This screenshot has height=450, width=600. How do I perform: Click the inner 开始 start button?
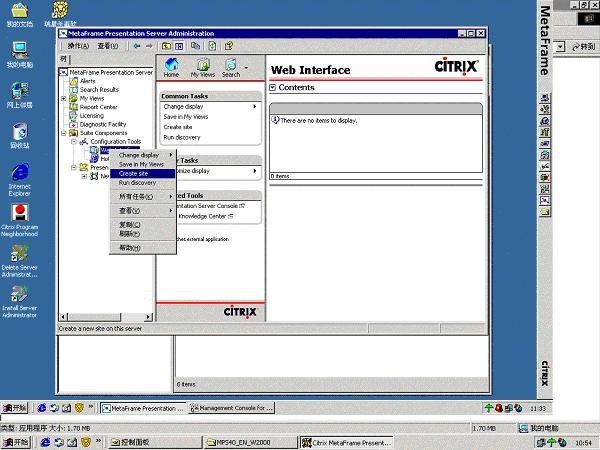[x=15, y=408]
